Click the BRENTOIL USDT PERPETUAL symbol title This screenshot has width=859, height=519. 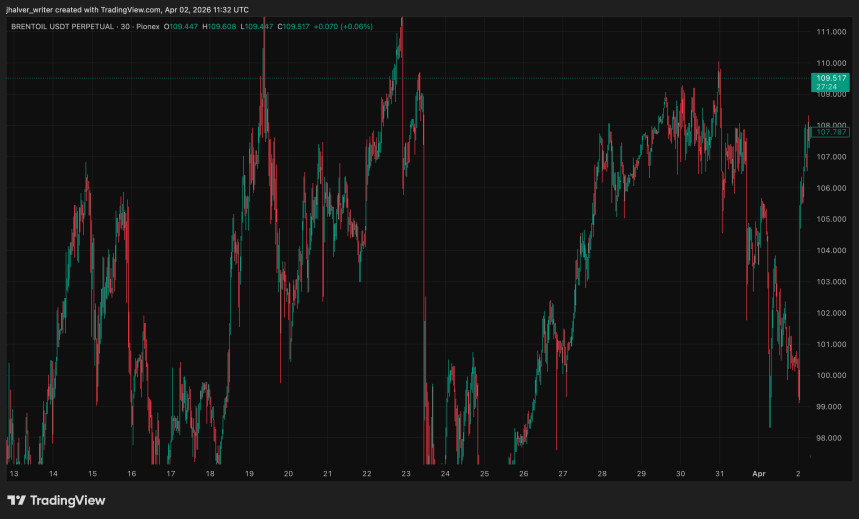[x=66, y=26]
